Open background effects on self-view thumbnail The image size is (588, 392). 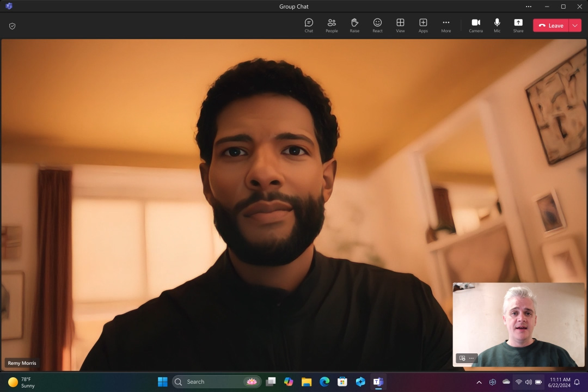[462, 358]
